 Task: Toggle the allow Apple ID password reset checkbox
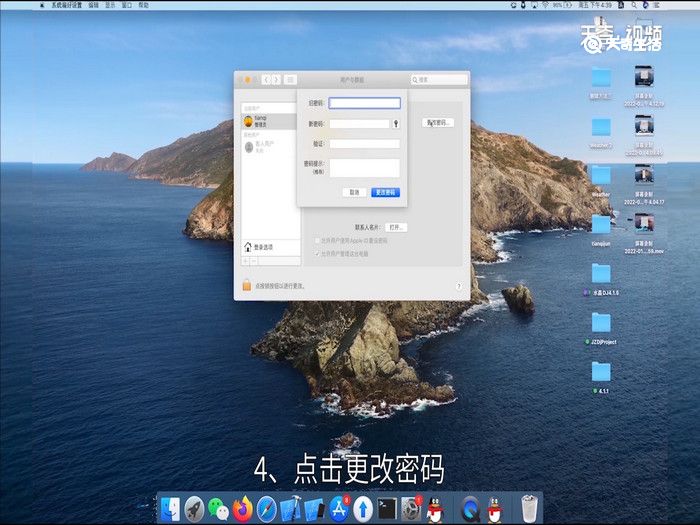point(317,241)
